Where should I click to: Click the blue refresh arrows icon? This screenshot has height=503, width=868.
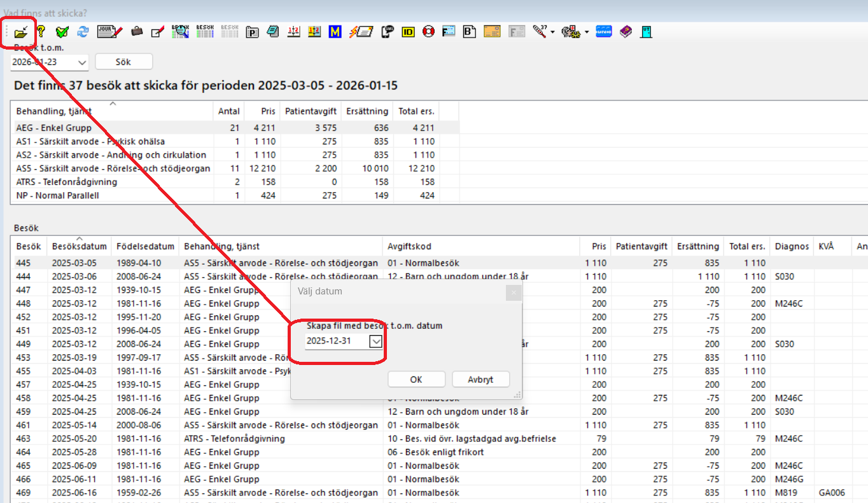click(83, 31)
